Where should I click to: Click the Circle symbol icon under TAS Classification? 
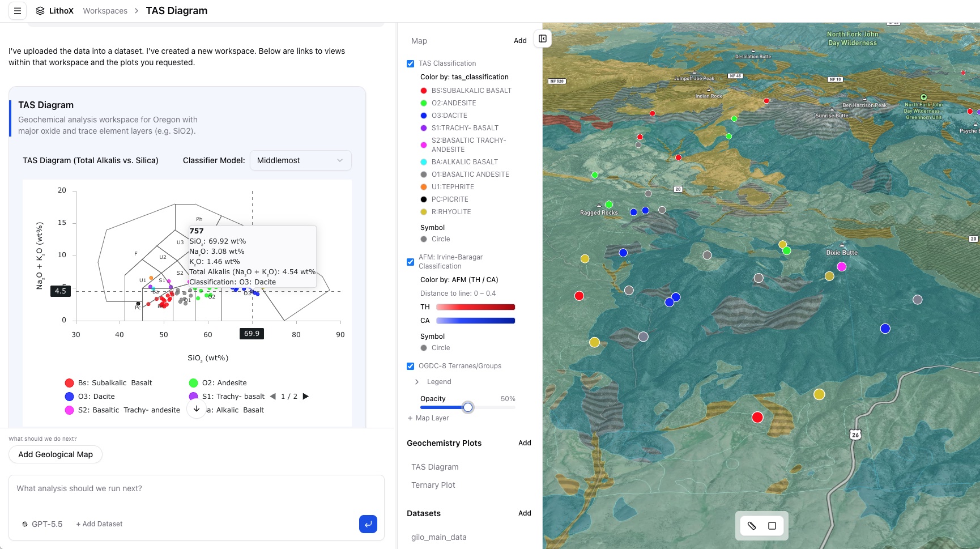[423, 239]
